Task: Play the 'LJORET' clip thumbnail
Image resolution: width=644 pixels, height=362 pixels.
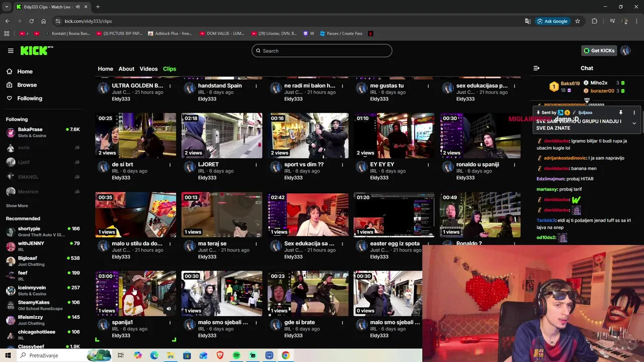Action: (x=222, y=136)
